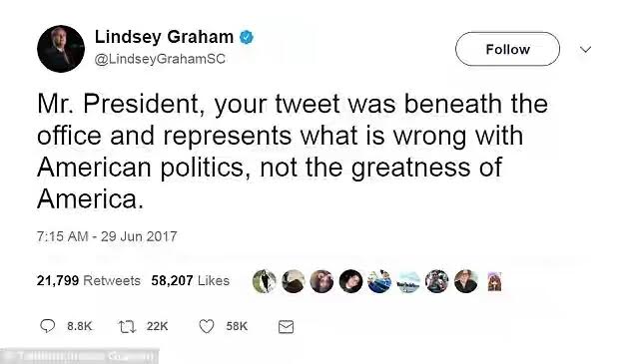Viewport: 633px width, 364px height.
Task: Click the first liker avatar
Action: pyautogui.click(x=265, y=281)
